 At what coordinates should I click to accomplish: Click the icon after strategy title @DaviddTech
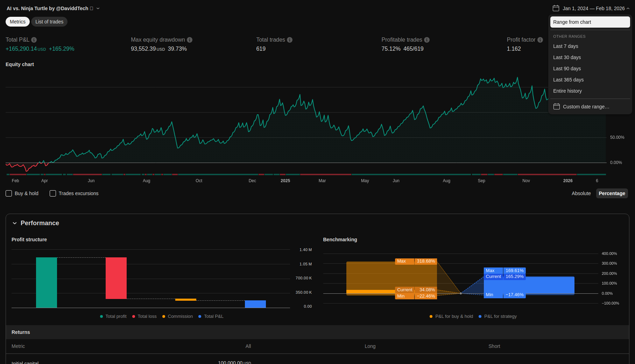tap(92, 8)
